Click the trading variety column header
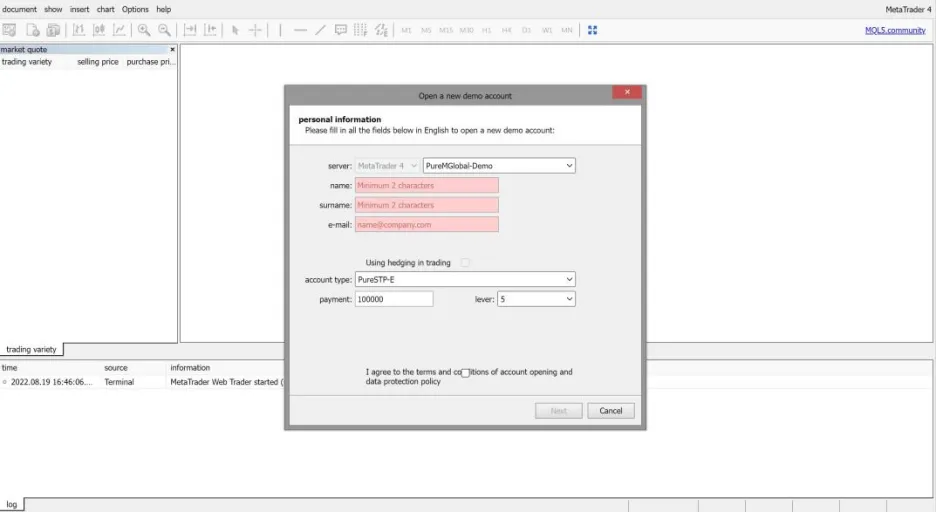Screen dimensions: 937x512 pyautogui.click(x=27, y=62)
